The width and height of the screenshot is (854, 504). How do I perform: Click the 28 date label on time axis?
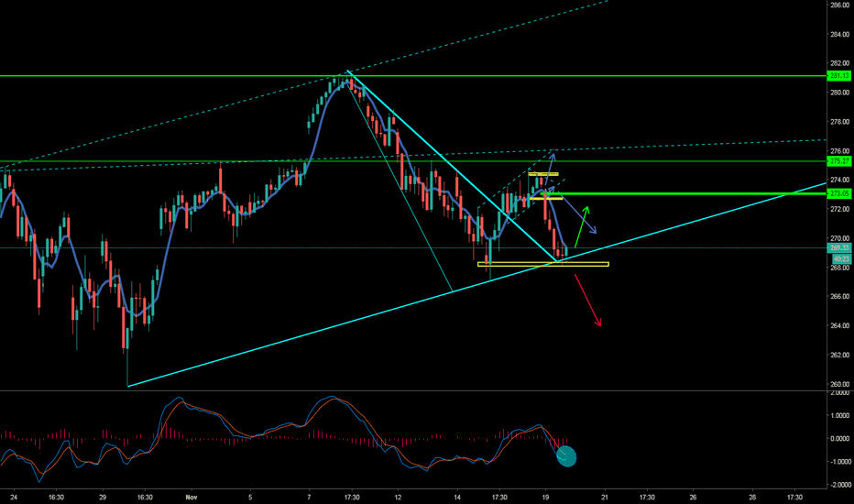tap(752, 497)
